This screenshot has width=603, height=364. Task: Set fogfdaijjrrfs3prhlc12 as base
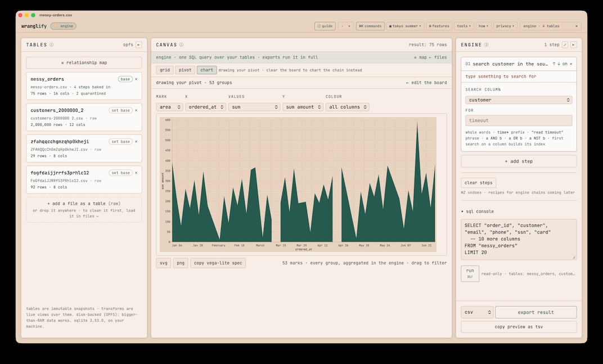point(120,172)
